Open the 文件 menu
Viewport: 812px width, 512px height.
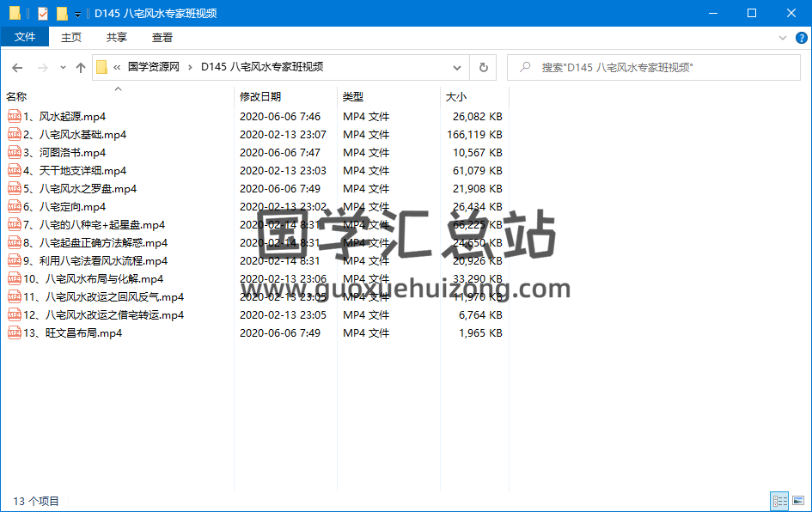pos(25,37)
